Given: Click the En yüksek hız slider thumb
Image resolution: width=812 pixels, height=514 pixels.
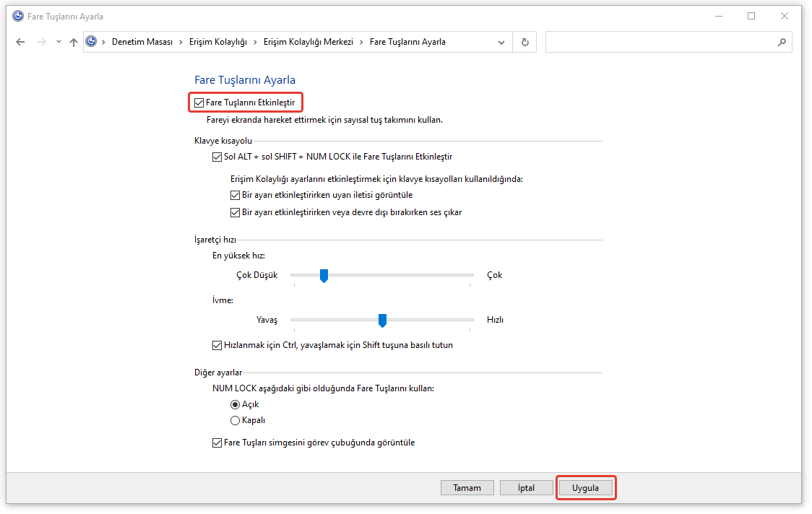Looking at the screenshot, I should [x=324, y=275].
